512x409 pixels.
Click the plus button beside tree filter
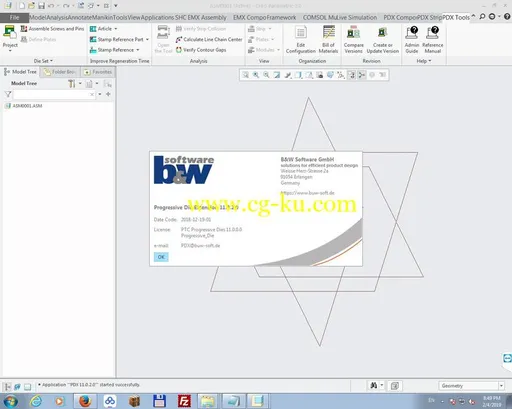(108, 94)
